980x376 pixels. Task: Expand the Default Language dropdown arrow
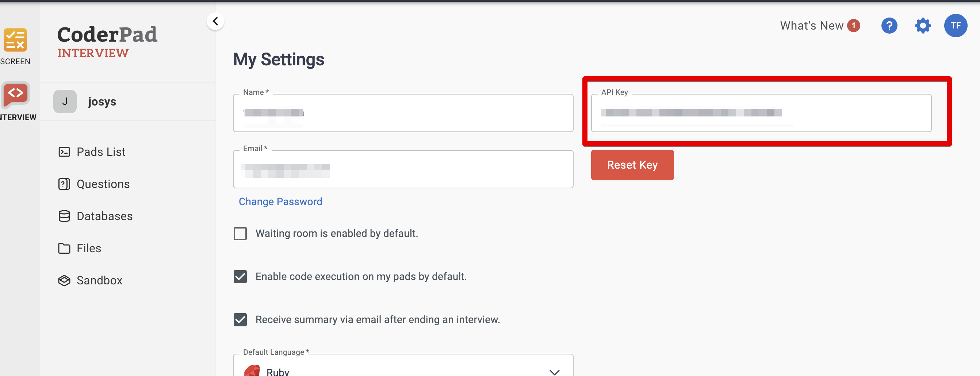pyautogui.click(x=554, y=372)
